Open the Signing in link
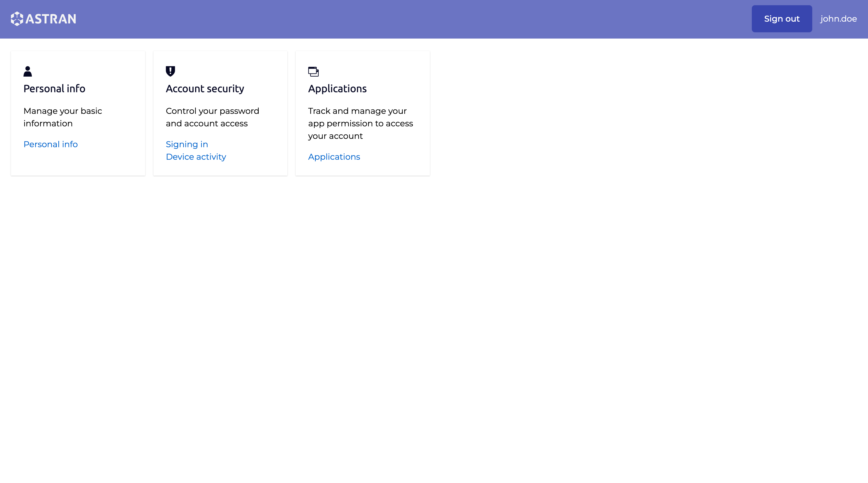The width and height of the screenshot is (868, 483). [x=187, y=144]
